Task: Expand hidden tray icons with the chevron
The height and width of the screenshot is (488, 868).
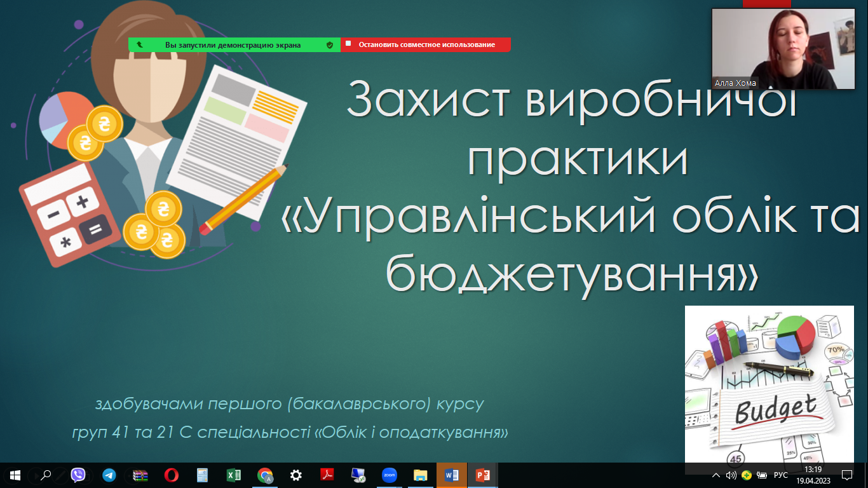Action: [716, 475]
